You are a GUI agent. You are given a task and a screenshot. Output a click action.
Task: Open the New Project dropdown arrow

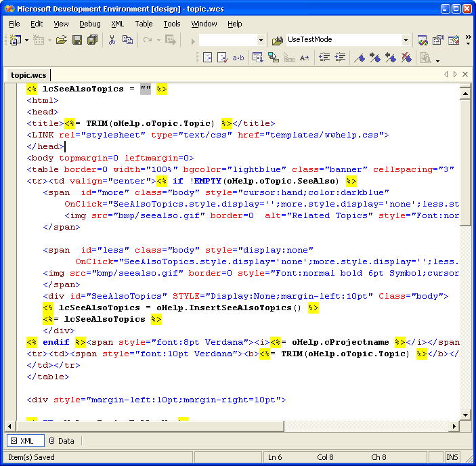pos(26,40)
